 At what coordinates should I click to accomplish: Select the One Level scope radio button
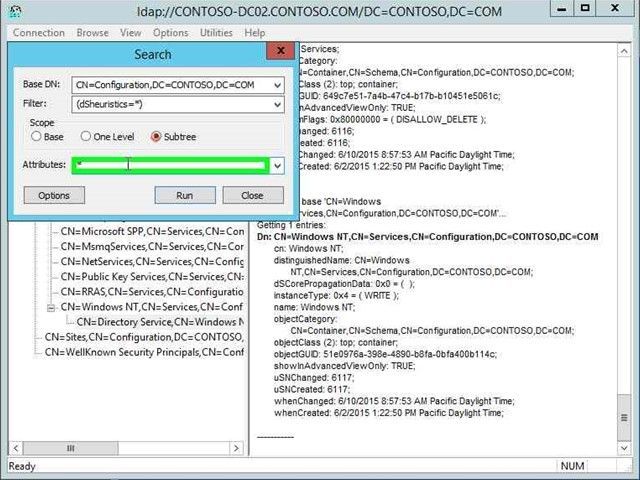point(85,136)
